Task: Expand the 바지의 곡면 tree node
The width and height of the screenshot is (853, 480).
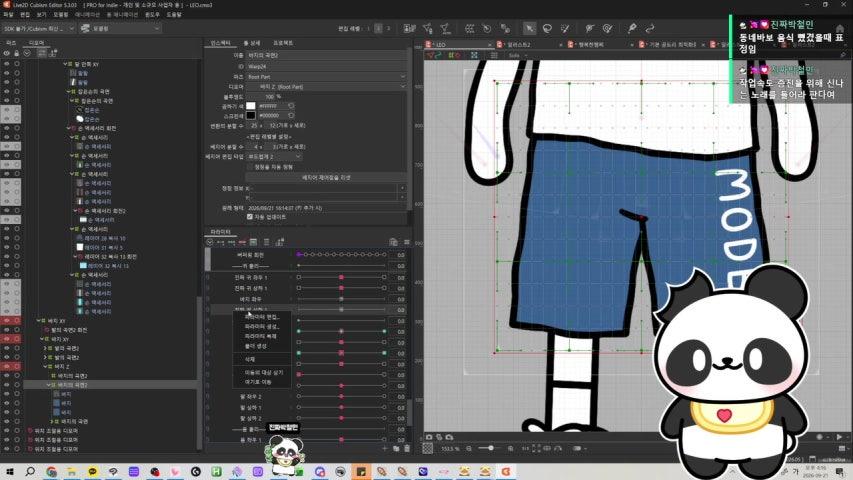Action: coord(52,421)
